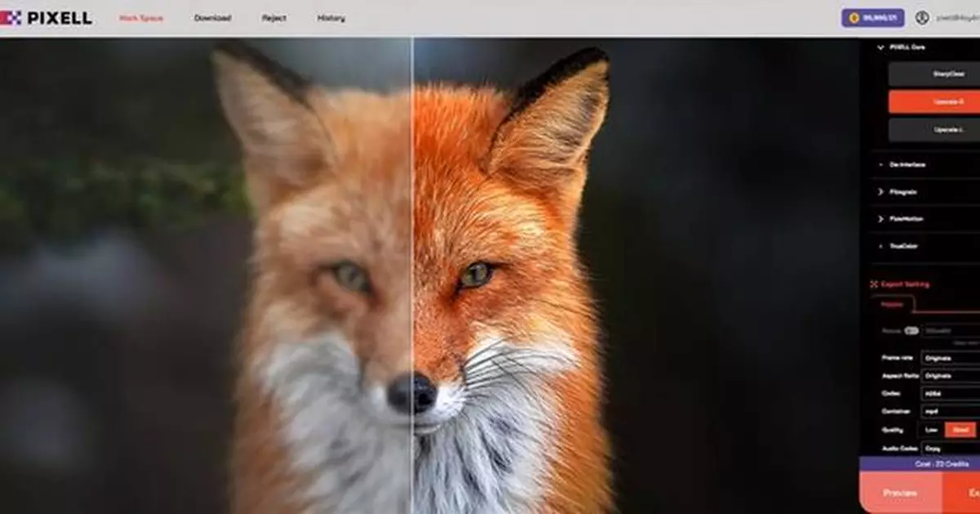Open the Aspect Ratio dropdown
This screenshot has height=514, width=980.
[x=950, y=376]
